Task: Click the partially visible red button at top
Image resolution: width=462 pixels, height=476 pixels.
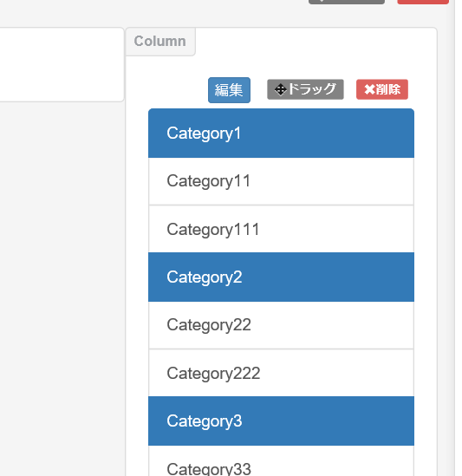Action: tap(423, 2)
